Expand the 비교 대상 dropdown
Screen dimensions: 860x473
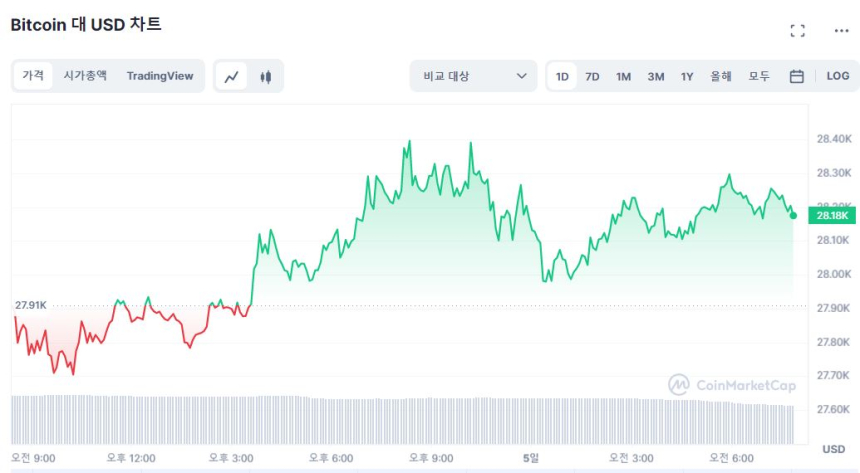click(475, 76)
